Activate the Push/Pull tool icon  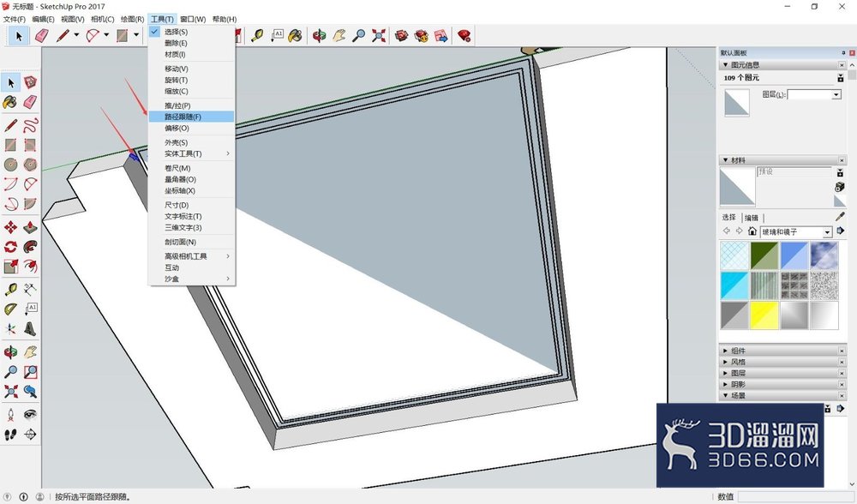pyautogui.click(x=30, y=227)
